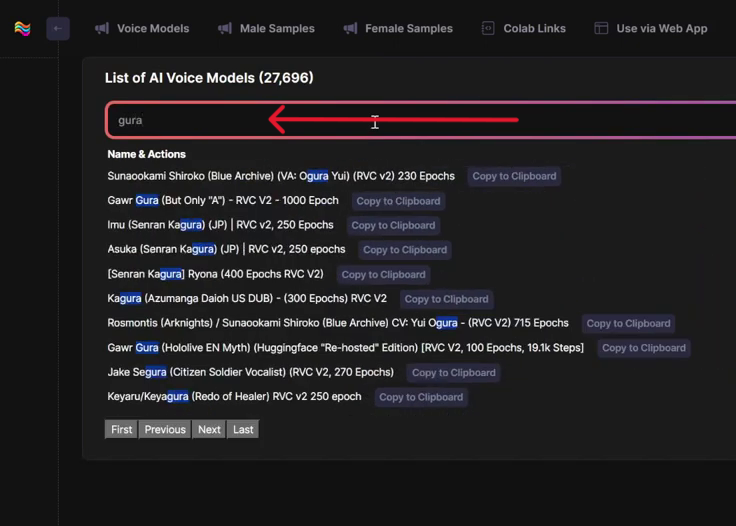Select the Sunaookami Shiroko (VA: Ogura Yui) row text
The width and height of the screenshot is (736, 526).
pos(281,176)
